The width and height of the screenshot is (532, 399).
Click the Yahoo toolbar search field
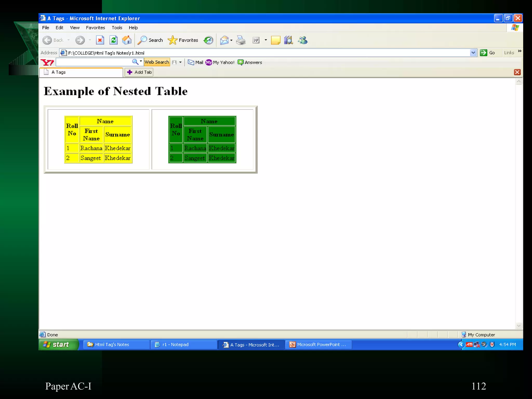click(94, 62)
